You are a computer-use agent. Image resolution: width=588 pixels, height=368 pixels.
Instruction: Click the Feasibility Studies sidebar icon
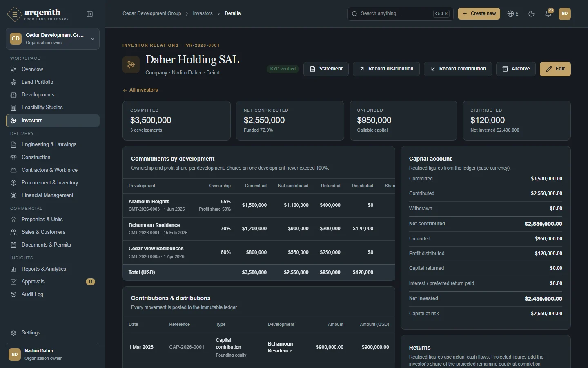(x=13, y=108)
